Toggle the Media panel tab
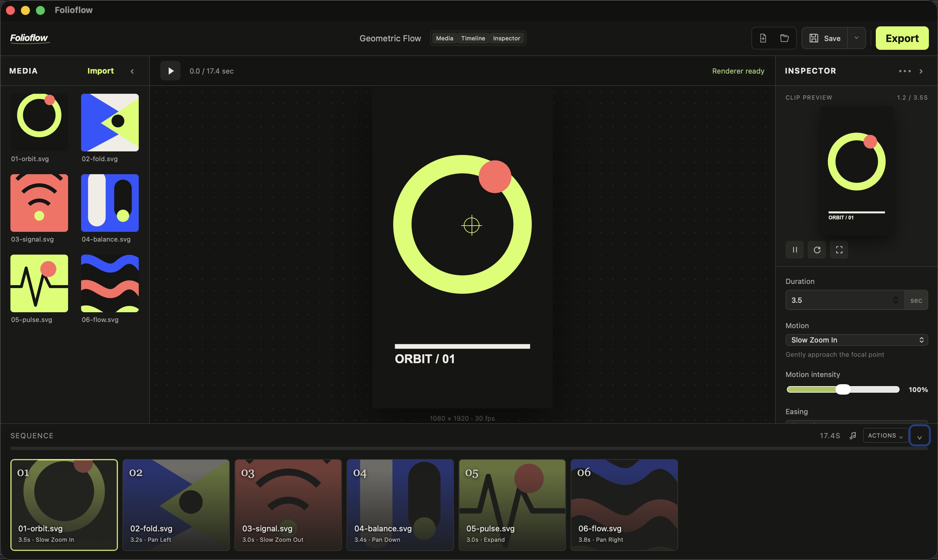Screen dimensions: 938x560 tap(444, 38)
